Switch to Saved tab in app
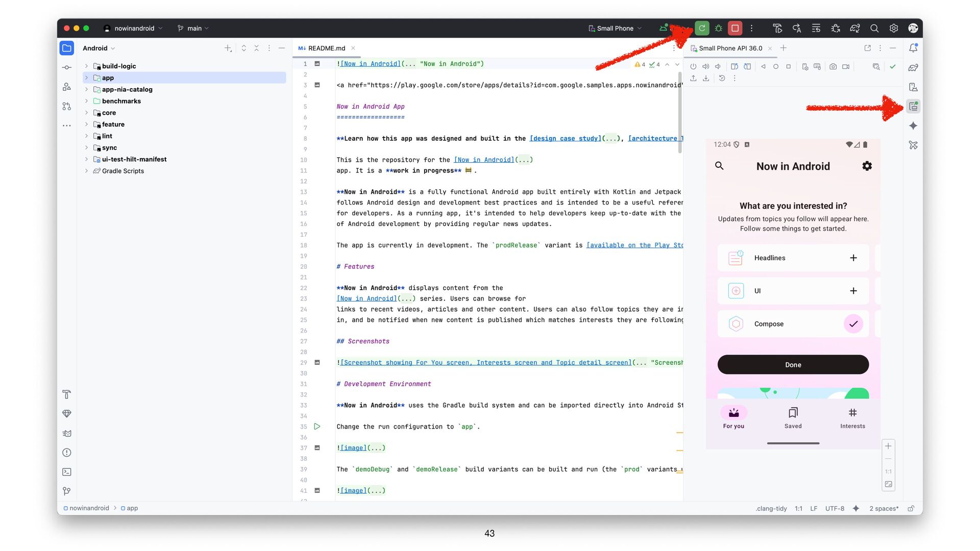The image size is (980, 551). (x=793, y=418)
